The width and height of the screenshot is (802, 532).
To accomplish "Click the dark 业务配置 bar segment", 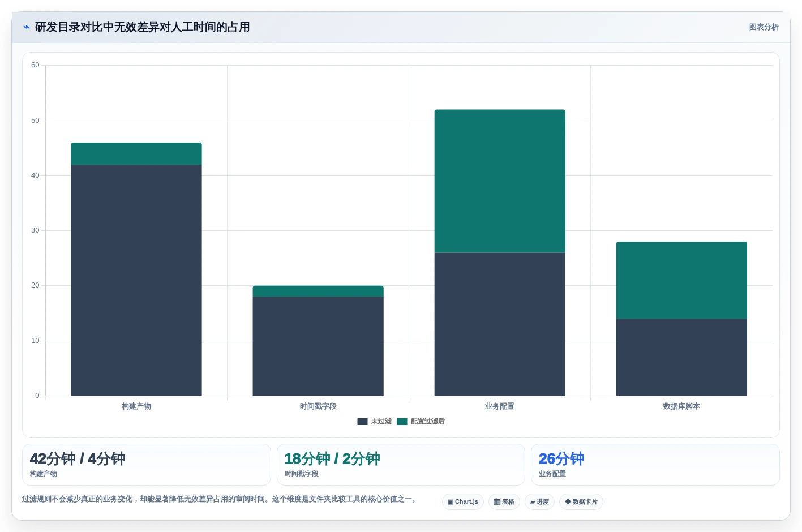I will (500, 324).
